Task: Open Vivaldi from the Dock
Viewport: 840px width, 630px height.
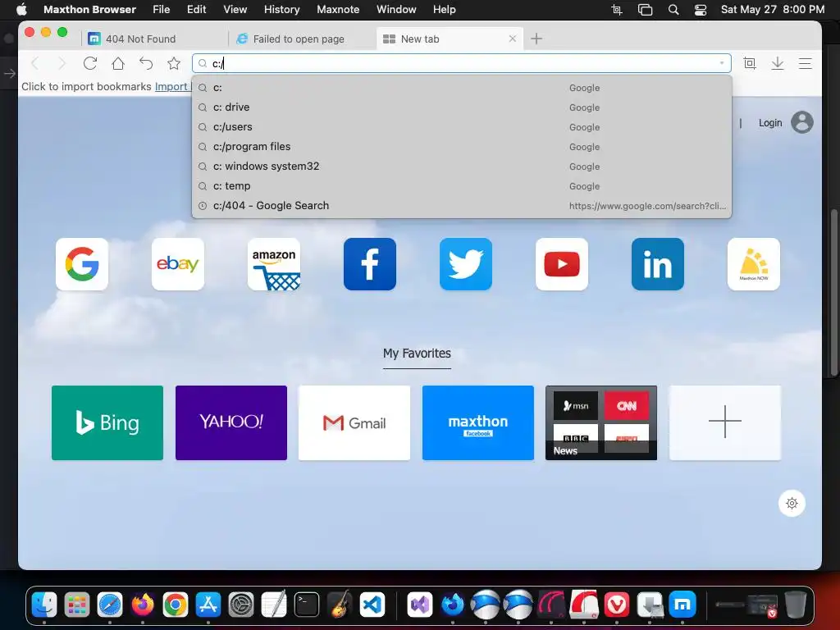Action: (617, 605)
